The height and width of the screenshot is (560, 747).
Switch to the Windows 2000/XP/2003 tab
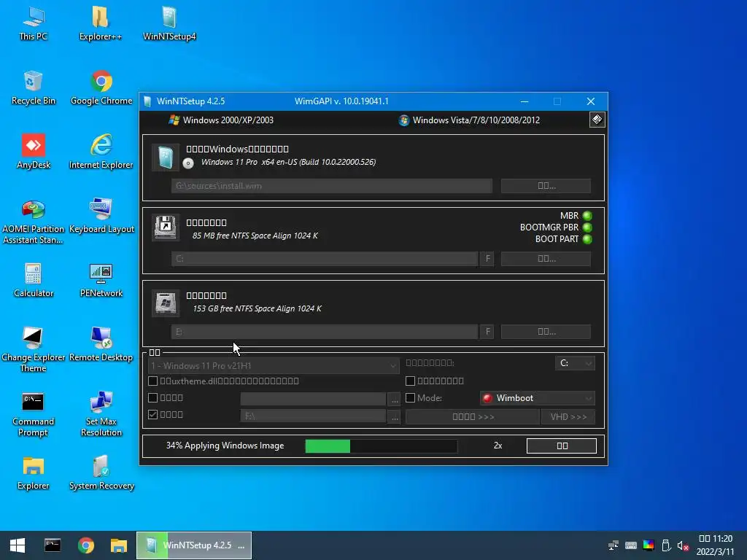[x=221, y=120]
